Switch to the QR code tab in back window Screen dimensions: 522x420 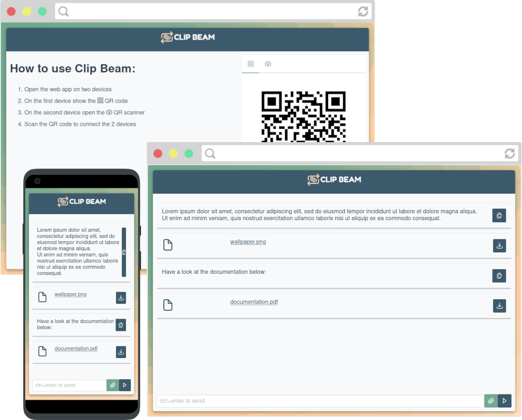tap(251, 64)
